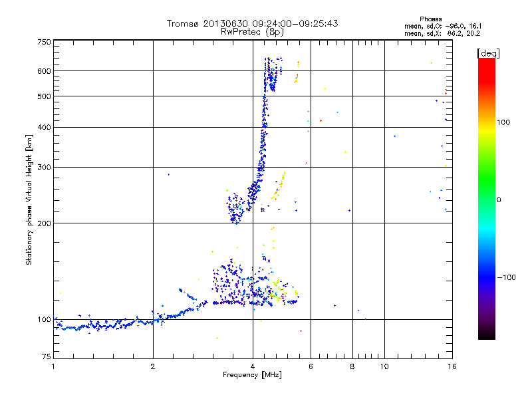The height and width of the screenshot is (399, 532).
Task: Select the 'Phases' heading in the top-right statistics
Action: pyautogui.click(x=430, y=19)
